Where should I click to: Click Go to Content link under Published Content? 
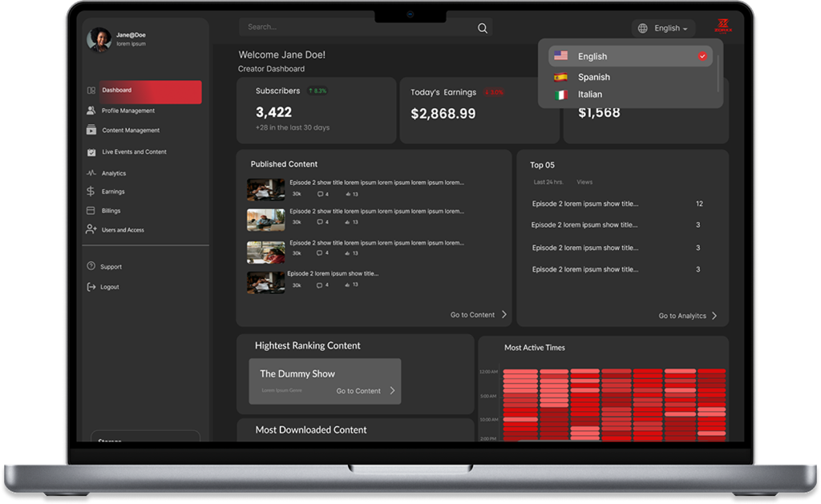(x=472, y=315)
